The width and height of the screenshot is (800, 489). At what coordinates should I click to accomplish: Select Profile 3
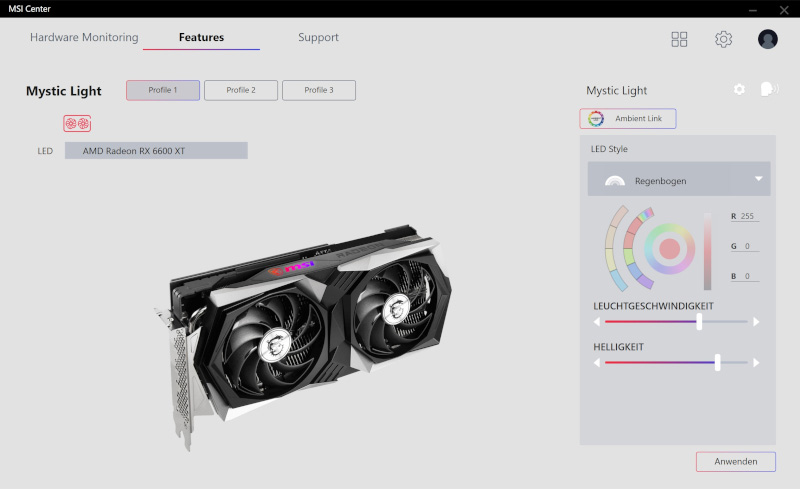click(x=319, y=90)
